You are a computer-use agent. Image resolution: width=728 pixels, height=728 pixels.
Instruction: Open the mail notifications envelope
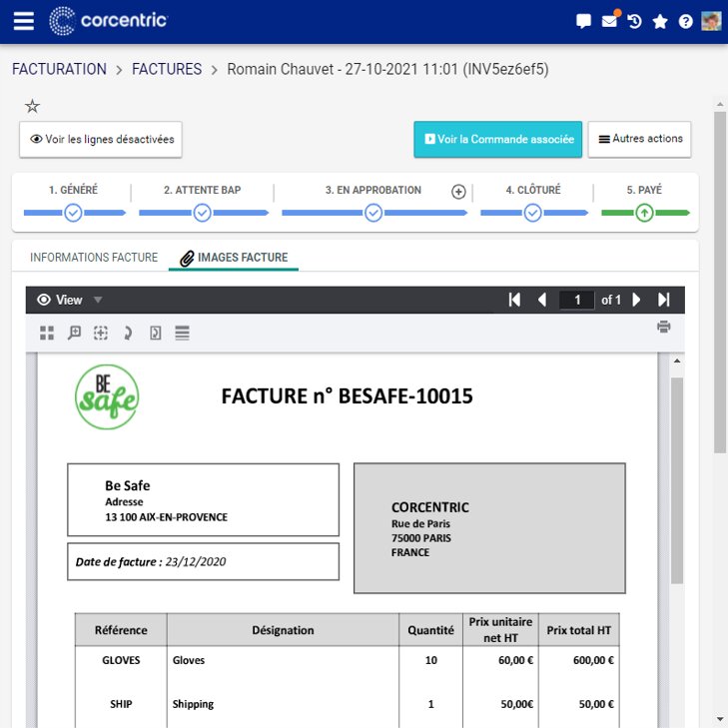click(609, 21)
